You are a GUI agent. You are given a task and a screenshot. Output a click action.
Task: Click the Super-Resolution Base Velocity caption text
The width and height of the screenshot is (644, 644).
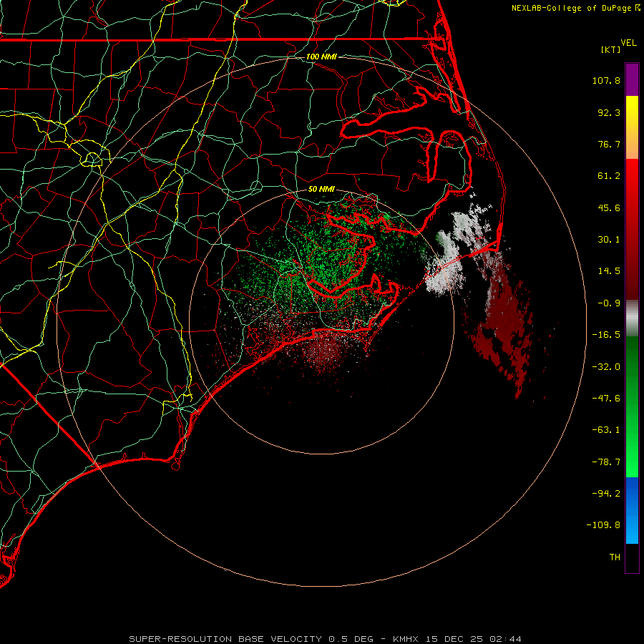coord(326,639)
